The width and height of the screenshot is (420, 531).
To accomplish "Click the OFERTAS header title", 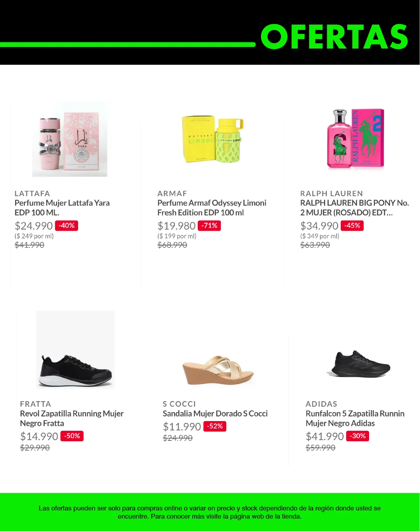I will (334, 37).
